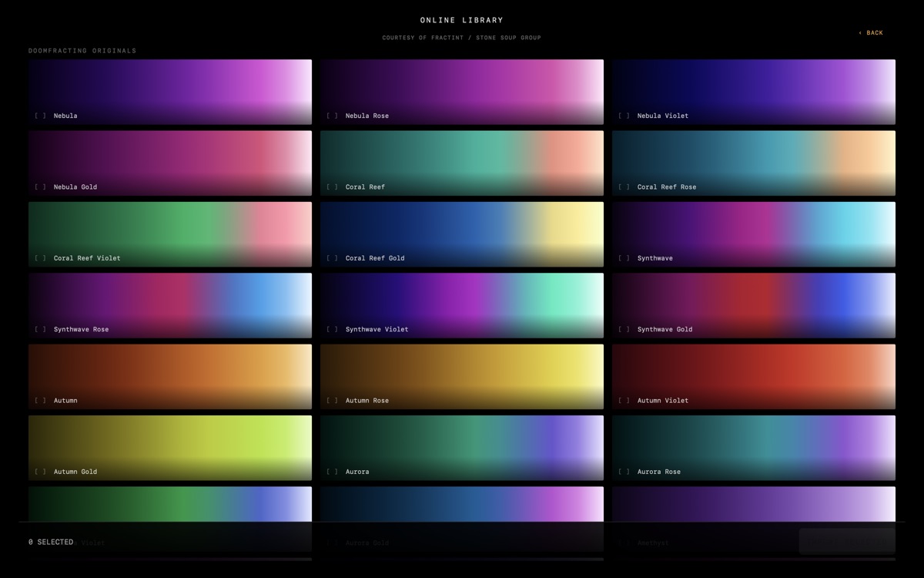Tick the checkbox for Nebula
This screenshot has width=924, height=578.
[x=40, y=116]
